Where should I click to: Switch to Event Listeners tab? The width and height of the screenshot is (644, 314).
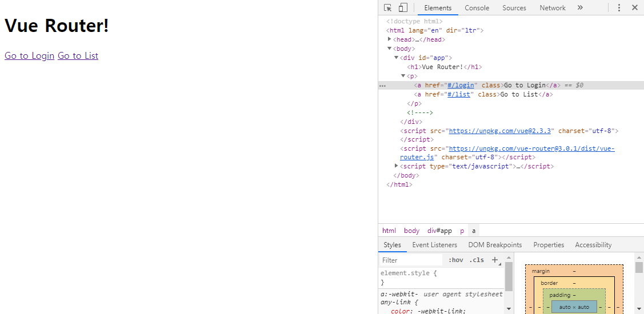pyautogui.click(x=434, y=244)
